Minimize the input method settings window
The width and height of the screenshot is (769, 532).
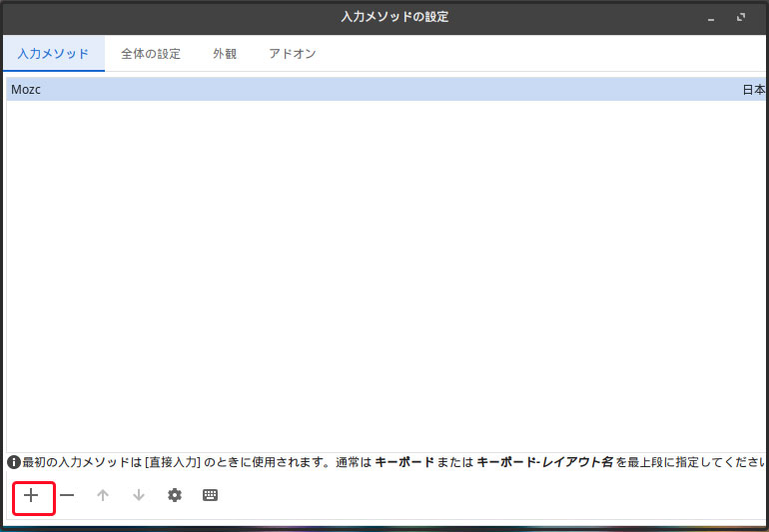pyautogui.click(x=711, y=18)
